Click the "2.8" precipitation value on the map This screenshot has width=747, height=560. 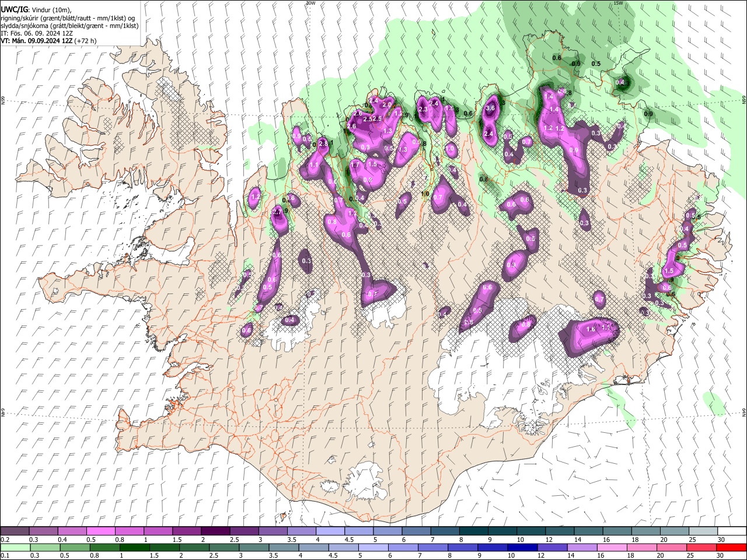[x=323, y=143]
